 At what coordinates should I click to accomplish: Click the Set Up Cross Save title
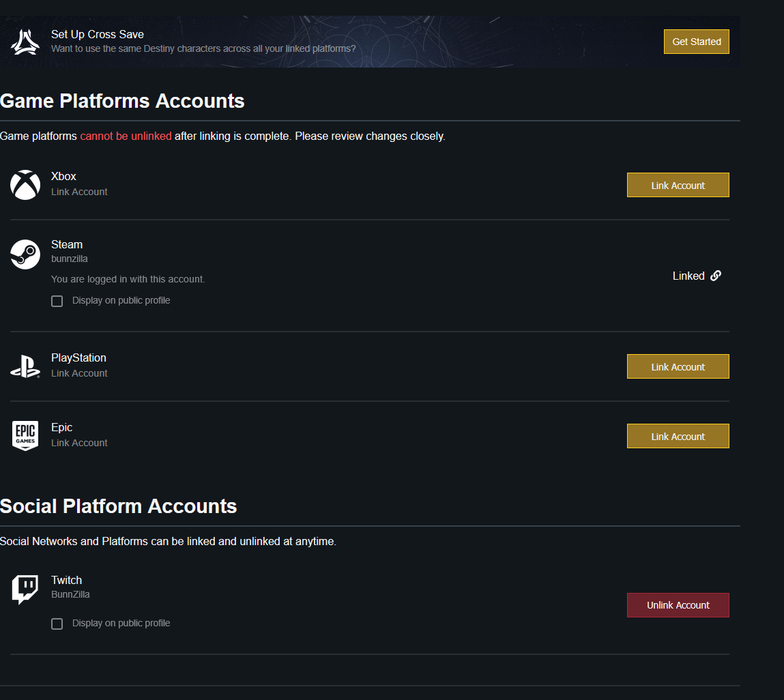98,35
